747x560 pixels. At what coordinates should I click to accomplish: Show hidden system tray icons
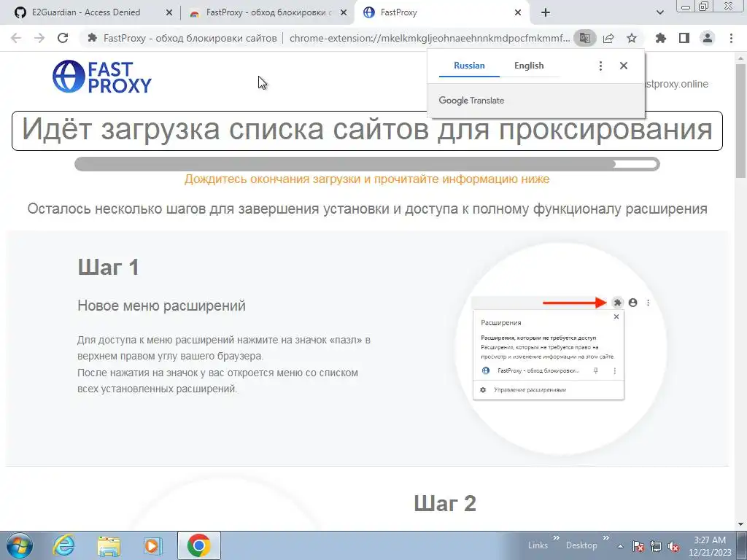tap(620, 546)
